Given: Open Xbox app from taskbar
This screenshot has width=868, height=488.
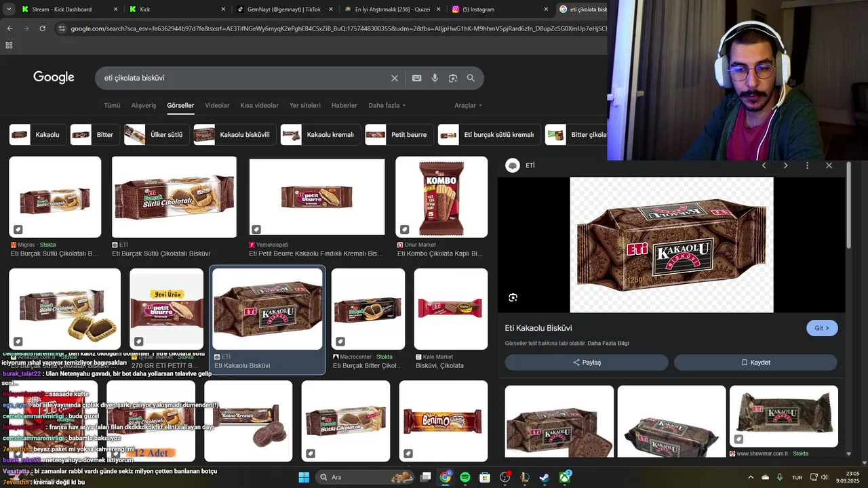Looking at the screenshot, I should [564, 477].
